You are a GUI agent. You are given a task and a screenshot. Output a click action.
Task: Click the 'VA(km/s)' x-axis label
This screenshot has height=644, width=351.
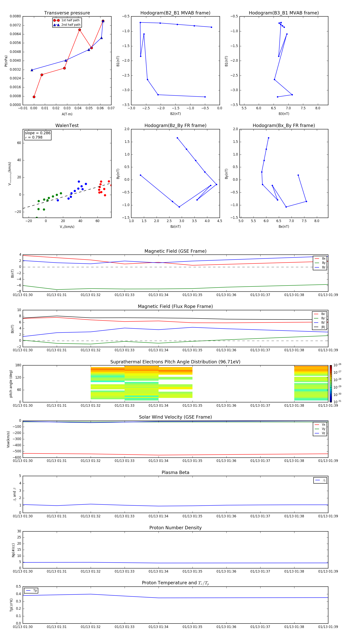[x=67, y=227]
